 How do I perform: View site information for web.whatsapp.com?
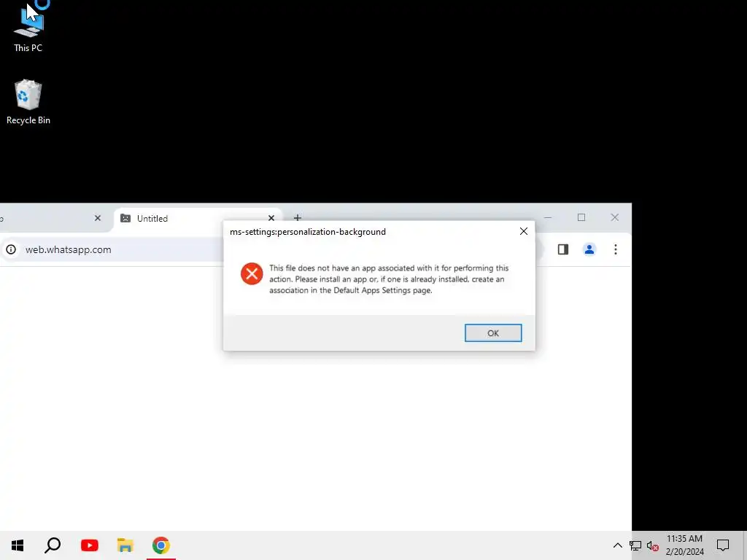pyautogui.click(x=11, y=249)
